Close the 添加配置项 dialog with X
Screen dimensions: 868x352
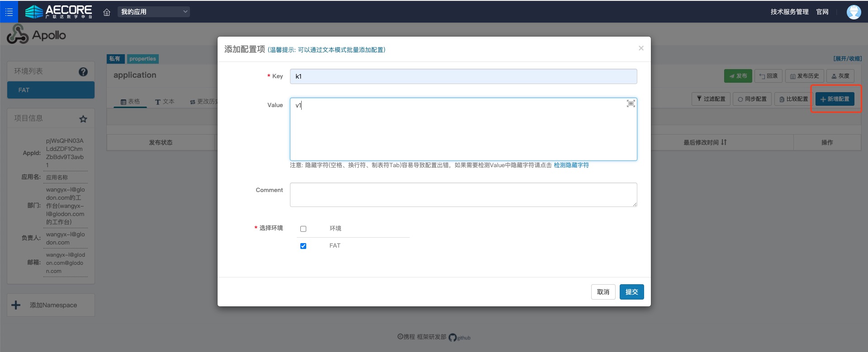(641, 48)
